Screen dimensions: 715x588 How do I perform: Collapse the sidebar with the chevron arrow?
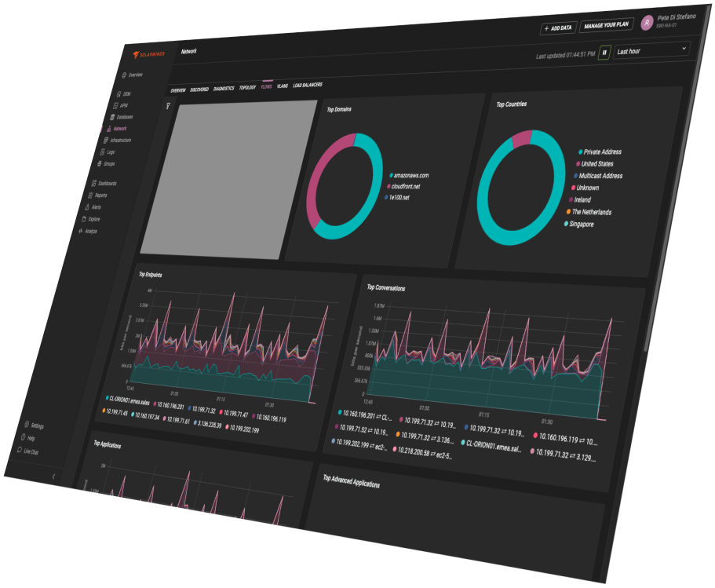53,477
